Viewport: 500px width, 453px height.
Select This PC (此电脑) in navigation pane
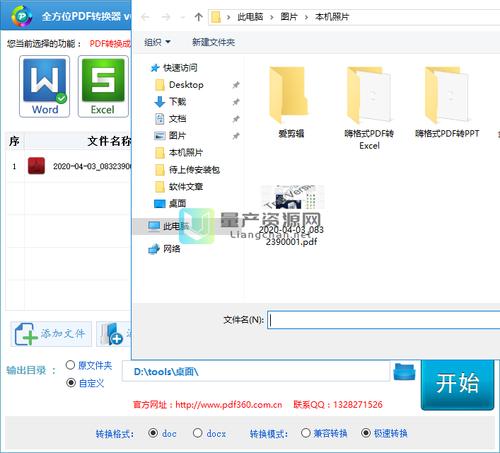[176, 226]
